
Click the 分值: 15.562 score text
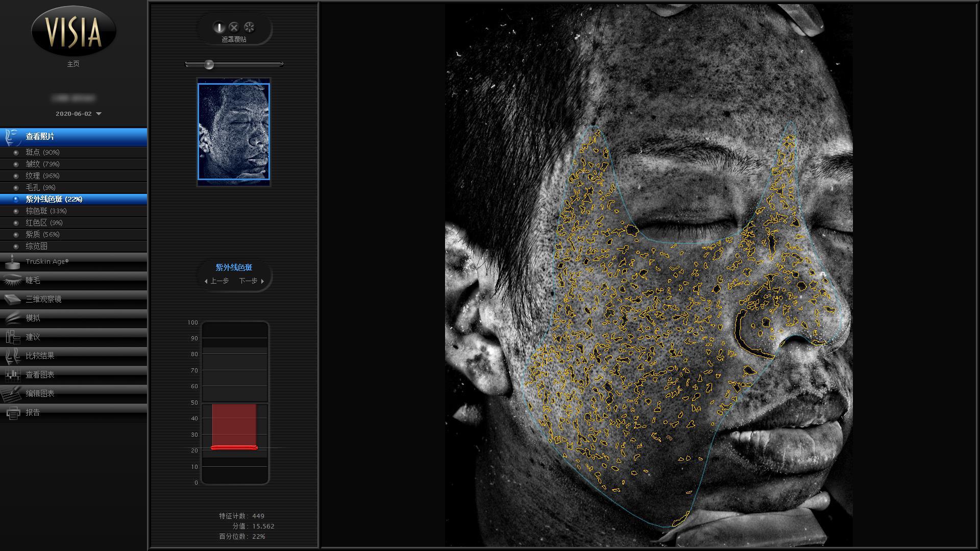[253, 526]
